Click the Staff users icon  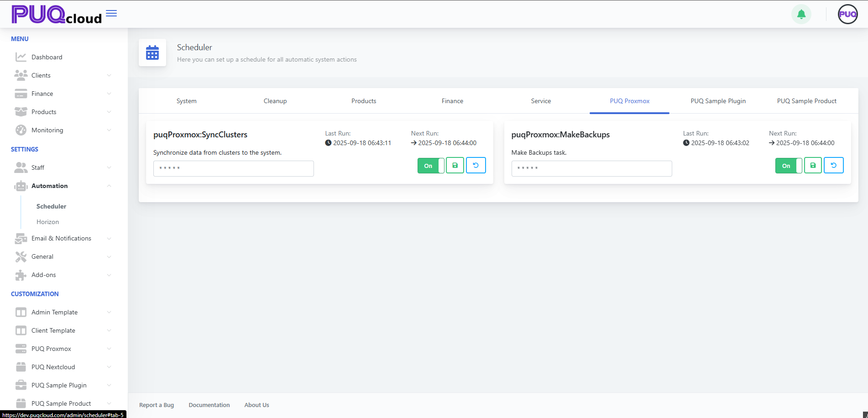[21, 167]
